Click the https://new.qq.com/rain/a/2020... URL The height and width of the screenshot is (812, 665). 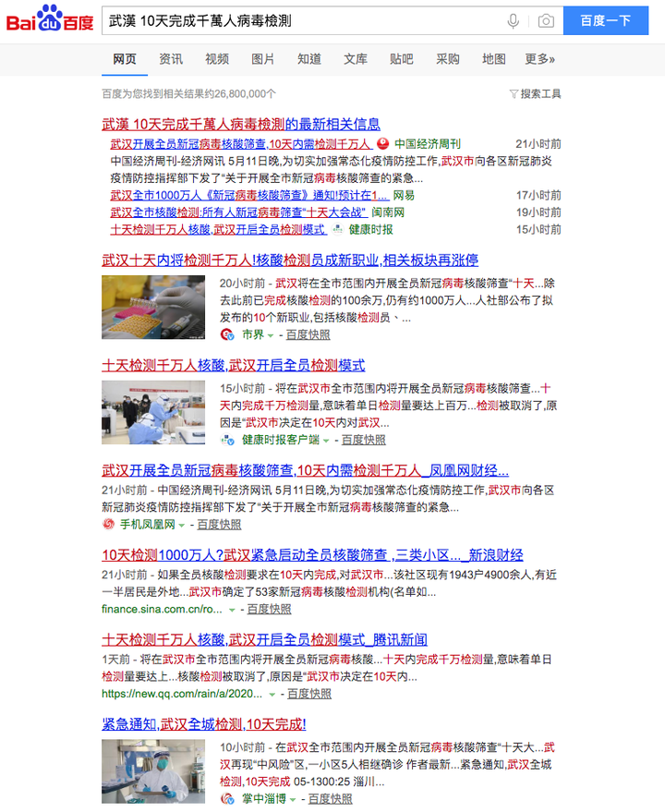[x=182, y=694]
